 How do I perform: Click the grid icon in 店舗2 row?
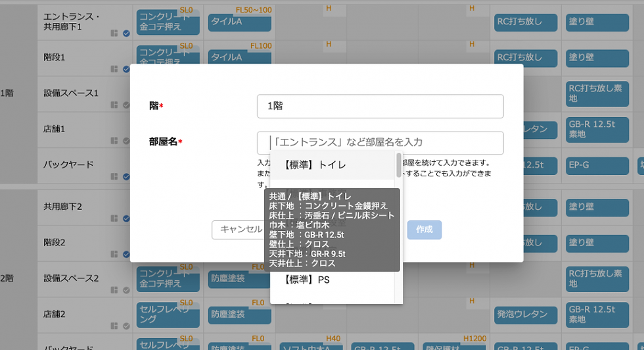114,326
